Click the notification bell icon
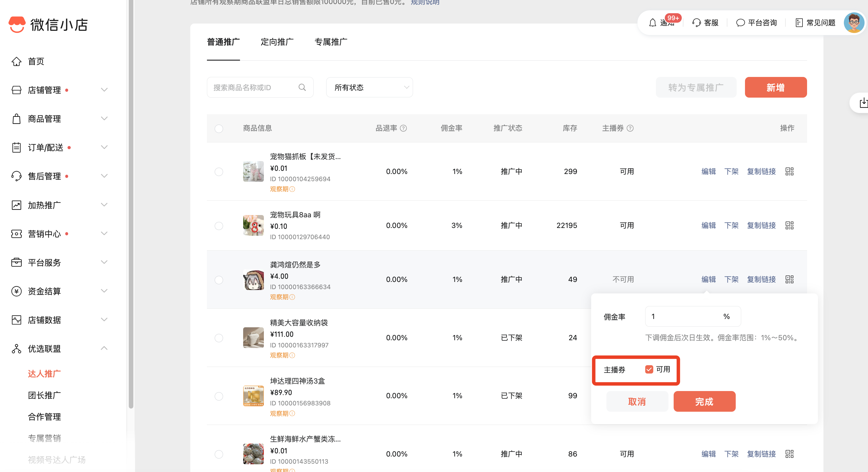The height and width of the screenshot is (472, 868). click(x=652, y=23)
